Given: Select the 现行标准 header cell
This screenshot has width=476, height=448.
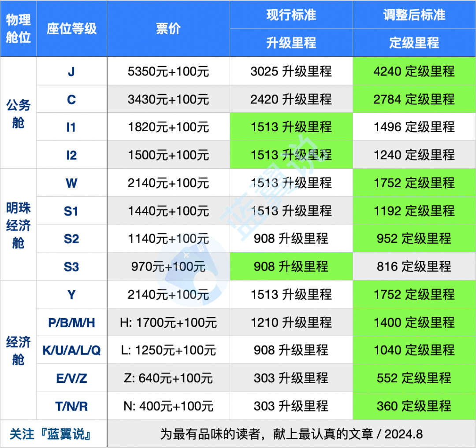Looking at the screenshot, I should (291, 15).
